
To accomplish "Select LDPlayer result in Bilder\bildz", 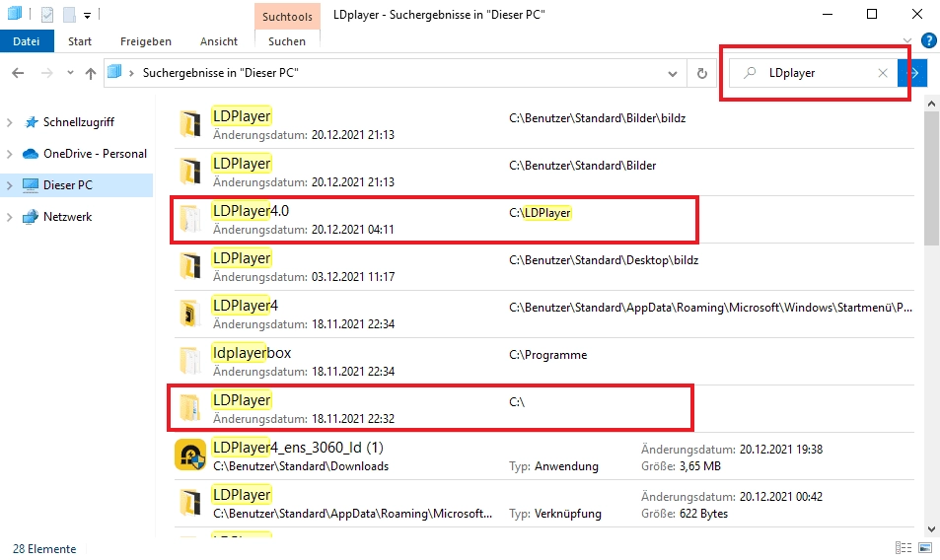I will pyautogui.click(x=544, y=124).
